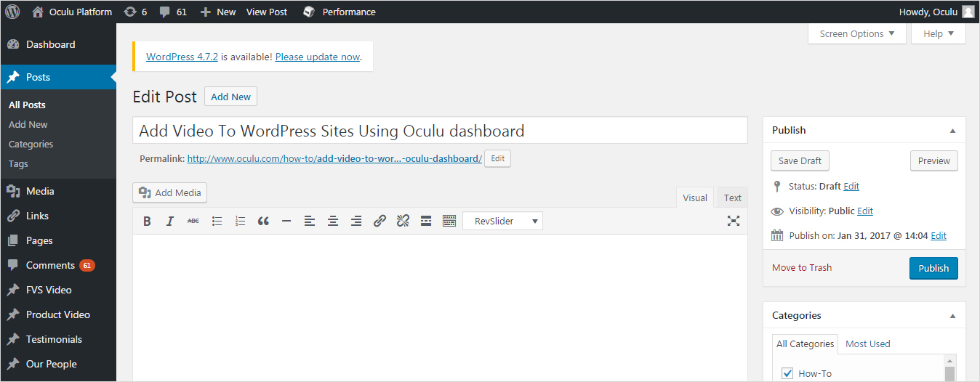Open Posts in the sidebar menu
The image size is (980, 382).
(58, 77)
